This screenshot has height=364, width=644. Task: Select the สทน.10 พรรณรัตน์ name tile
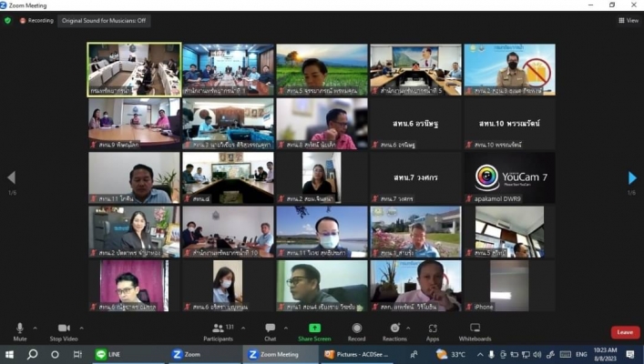(x=510, y=124)
